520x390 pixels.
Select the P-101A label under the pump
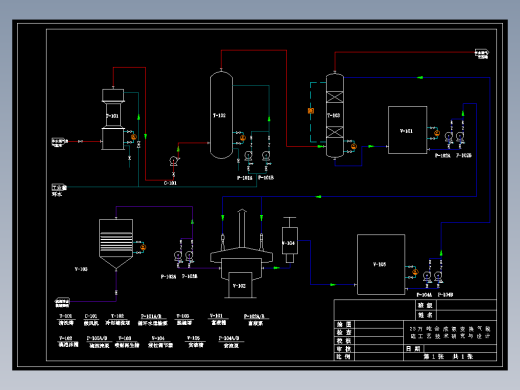245,178
